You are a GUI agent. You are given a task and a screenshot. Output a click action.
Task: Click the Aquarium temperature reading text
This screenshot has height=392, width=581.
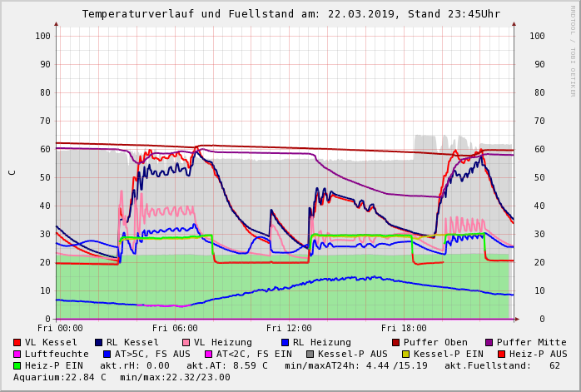tap(59, 377)
